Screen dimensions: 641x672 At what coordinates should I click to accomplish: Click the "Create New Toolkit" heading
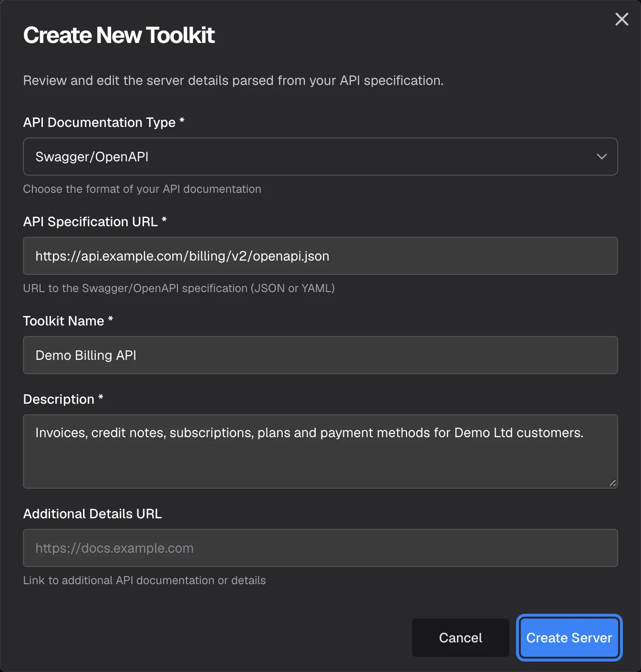(119, 35)
